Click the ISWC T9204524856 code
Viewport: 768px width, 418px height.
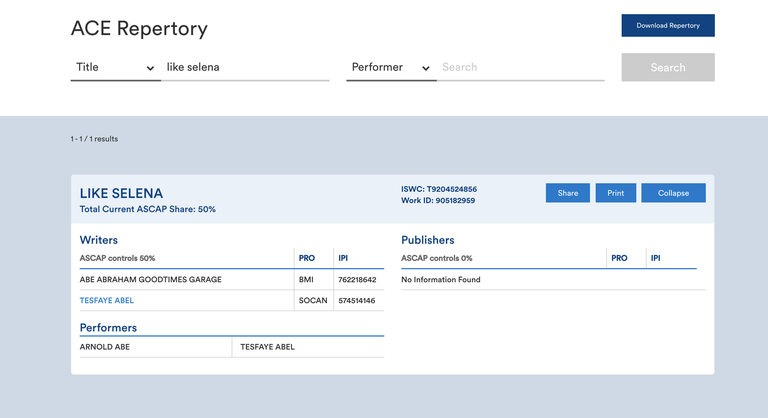click(438, 189)
